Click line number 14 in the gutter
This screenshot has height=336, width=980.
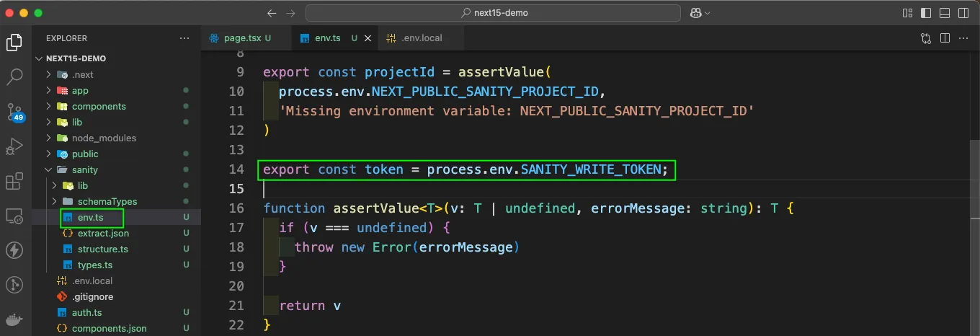[236, 169]
